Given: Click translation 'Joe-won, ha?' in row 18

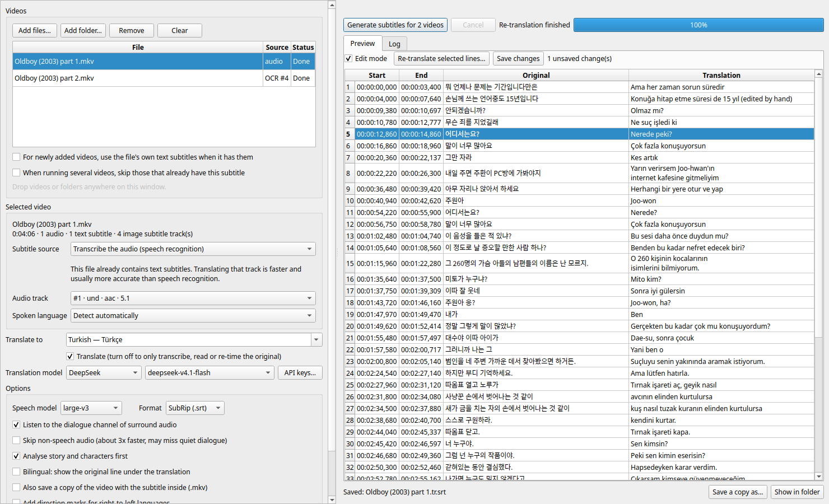Looking at the screenshot, I should click(721, 303).
